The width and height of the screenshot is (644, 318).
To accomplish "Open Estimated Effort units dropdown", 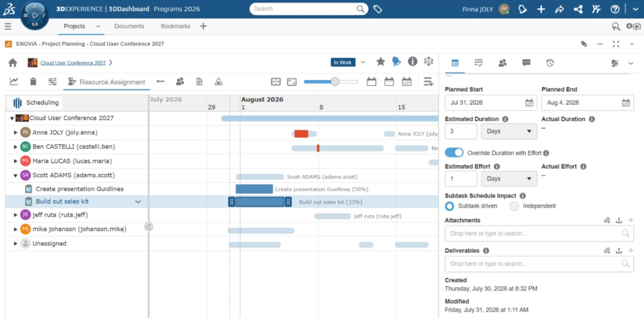I will [509, 179].
